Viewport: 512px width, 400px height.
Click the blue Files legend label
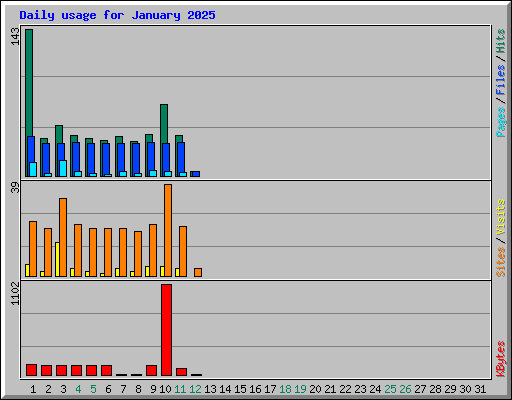click(x=501, y=79)
